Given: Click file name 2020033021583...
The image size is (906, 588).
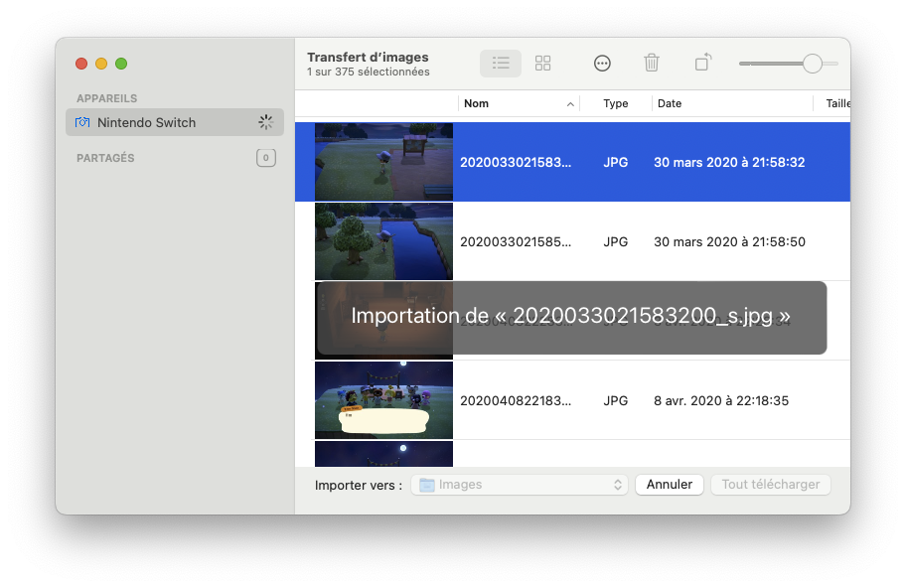Looking at the screenshot, I should tap(516, 162).
